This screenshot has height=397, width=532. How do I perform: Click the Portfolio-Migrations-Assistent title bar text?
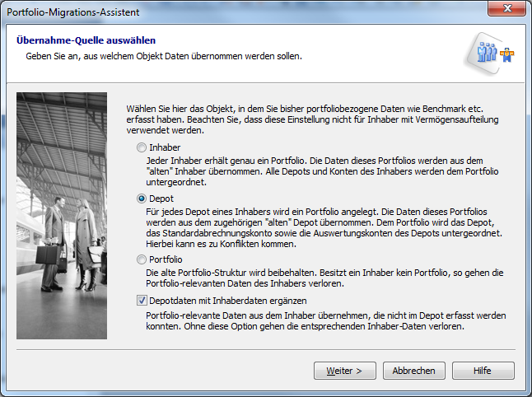[73, 12]
